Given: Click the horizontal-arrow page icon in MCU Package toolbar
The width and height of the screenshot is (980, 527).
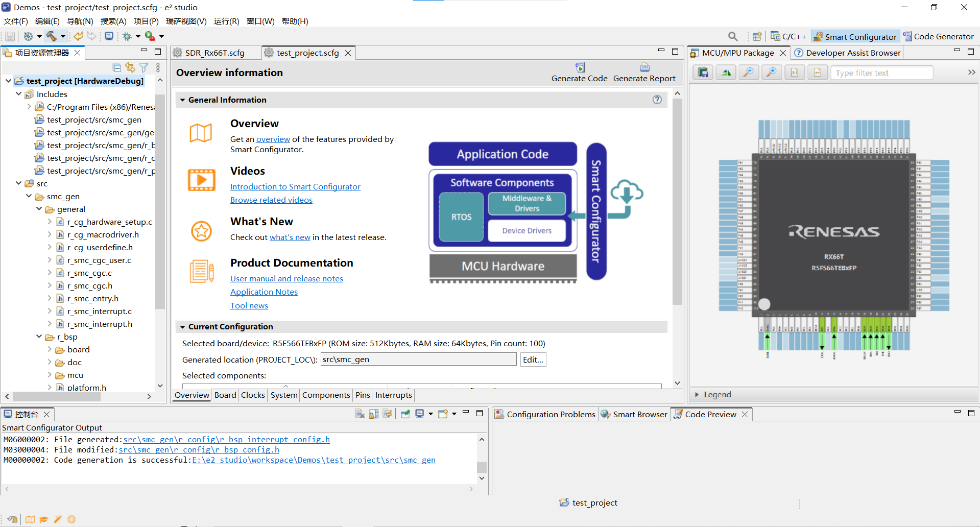Looking at the screenshot, I should tap(817, 73).
